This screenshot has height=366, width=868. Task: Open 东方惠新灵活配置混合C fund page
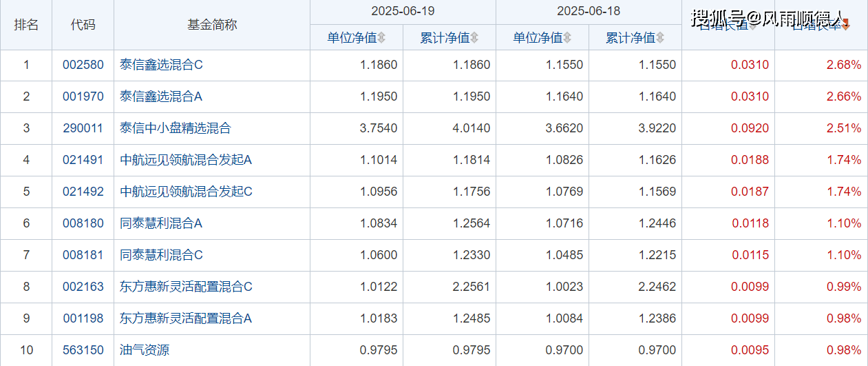point(187,287)
